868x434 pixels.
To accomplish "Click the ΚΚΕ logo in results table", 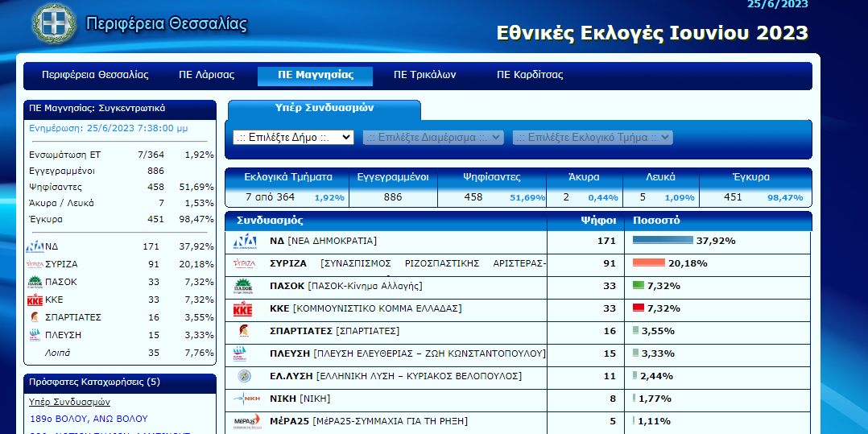I will (244, 309).
